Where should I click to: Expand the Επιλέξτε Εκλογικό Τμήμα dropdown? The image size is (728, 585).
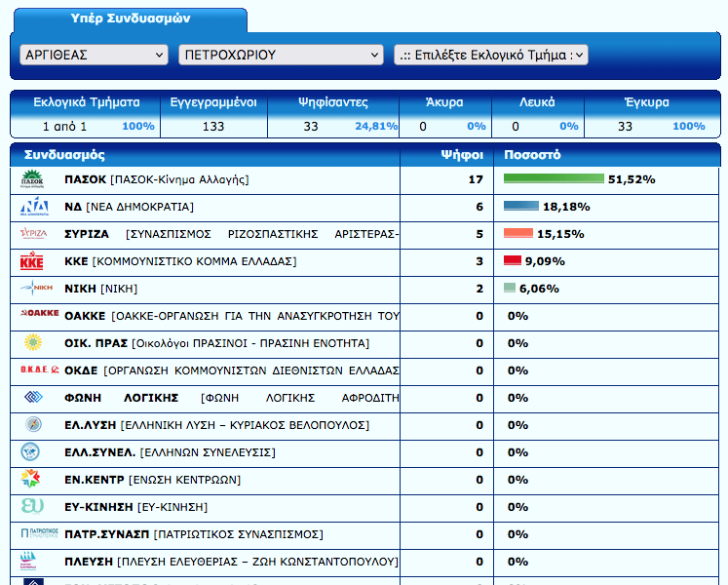(x=490, y=55)
